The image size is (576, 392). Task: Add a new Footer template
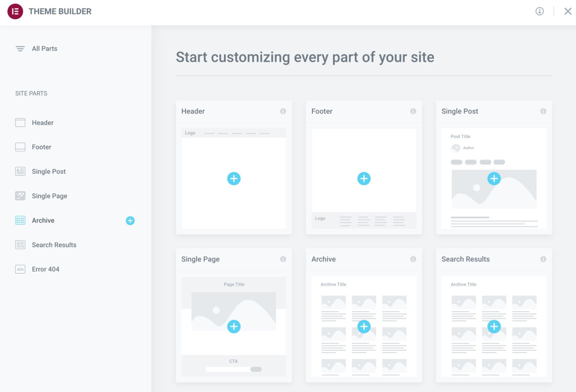364,178
